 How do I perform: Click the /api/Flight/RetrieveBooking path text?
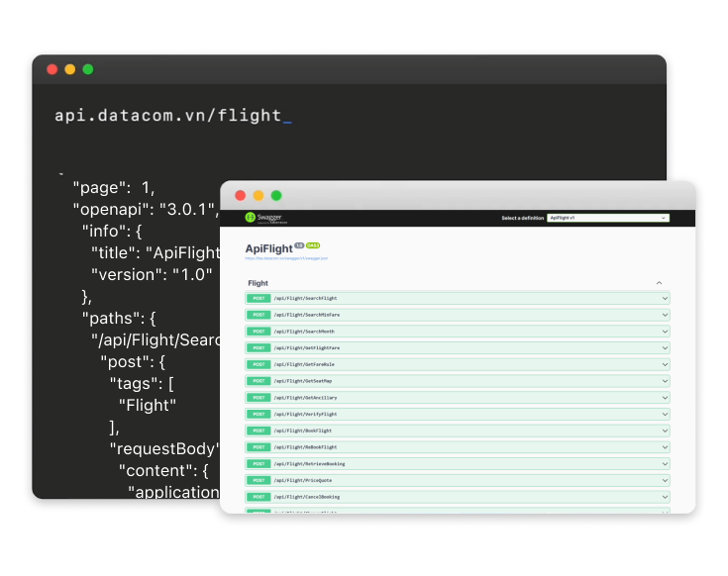click(x=309, y=464)
